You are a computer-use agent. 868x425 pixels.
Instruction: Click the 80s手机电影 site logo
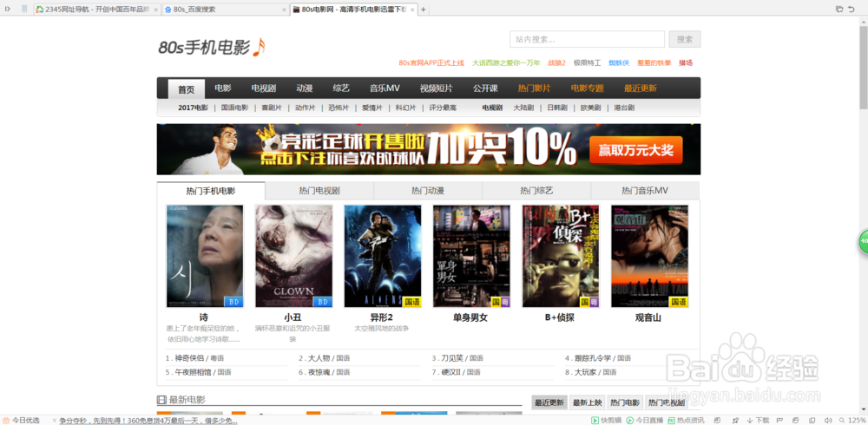(x=212, y=48)
